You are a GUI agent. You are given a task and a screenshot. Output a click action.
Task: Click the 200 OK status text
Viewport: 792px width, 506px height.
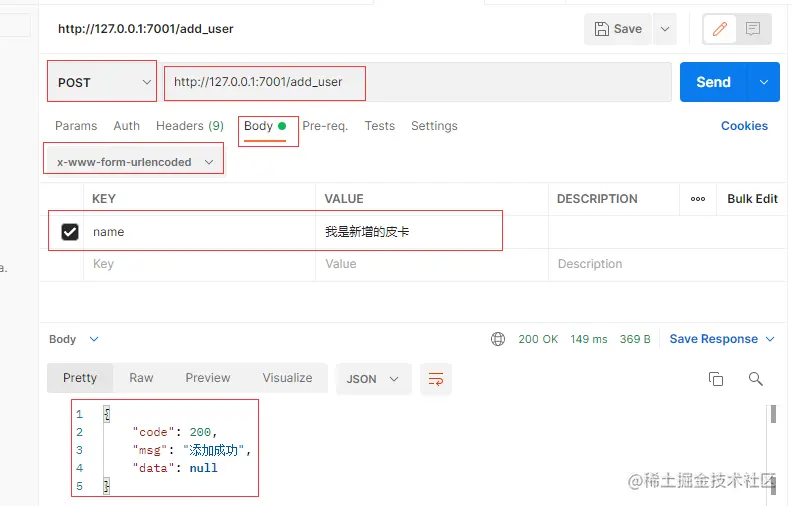538,339
